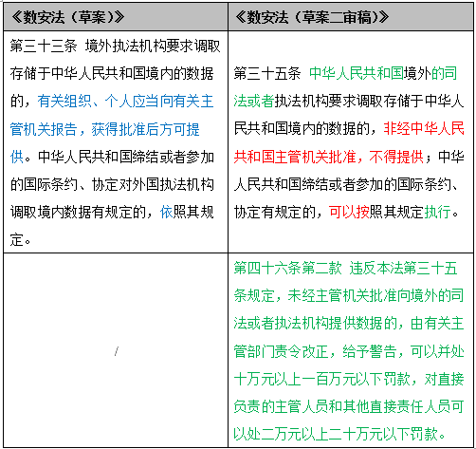Click the red text 可以按

[x=349, y=212]
